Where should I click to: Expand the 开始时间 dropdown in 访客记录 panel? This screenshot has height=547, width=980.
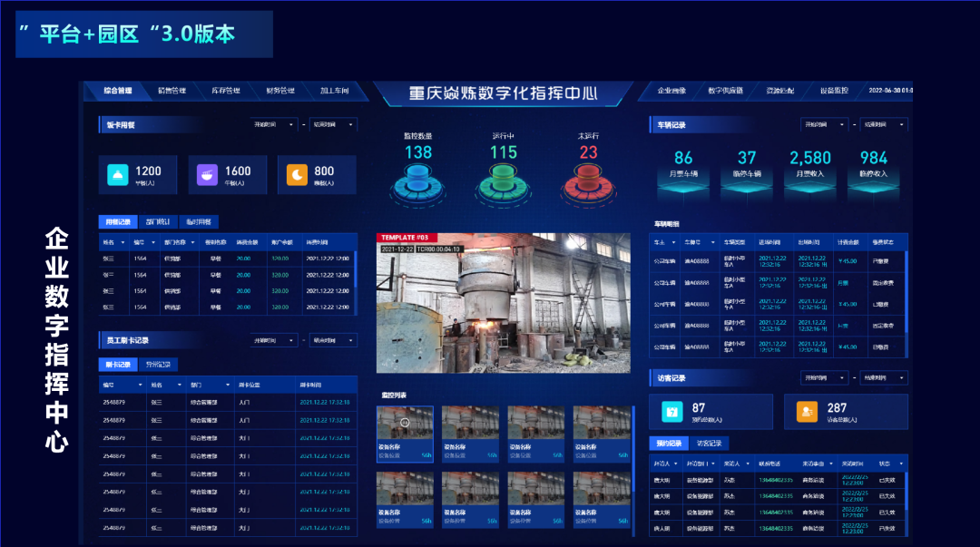coord(824,377)
